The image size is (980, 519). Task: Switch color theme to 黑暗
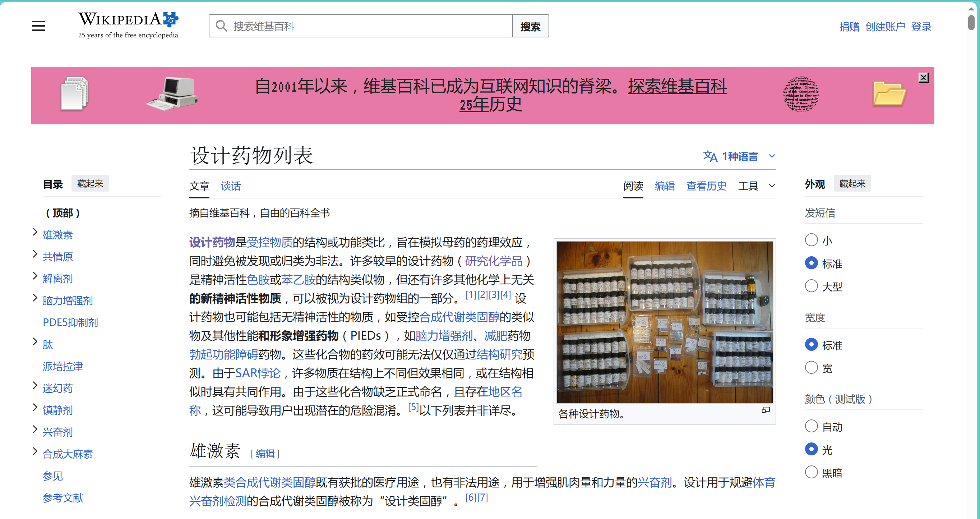(811, 472)
